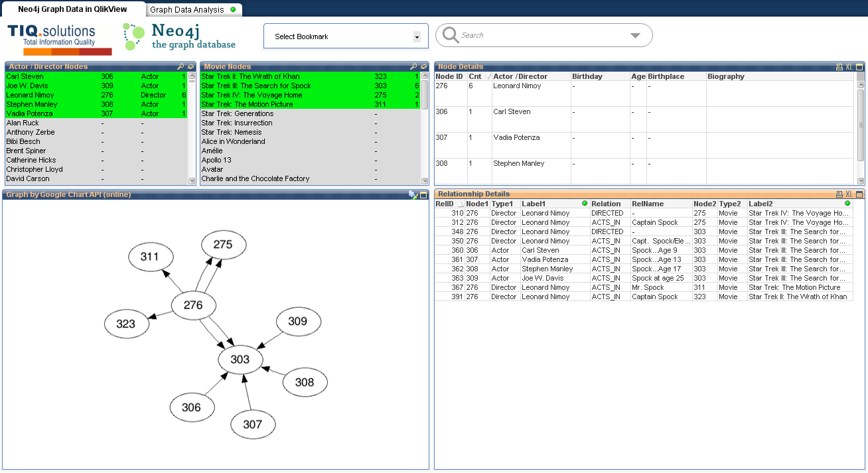The width and height of the screenshot is (868, 473).
Task: Select Carl Steven in Actor / Director Nodes
Action: point(96,76)
